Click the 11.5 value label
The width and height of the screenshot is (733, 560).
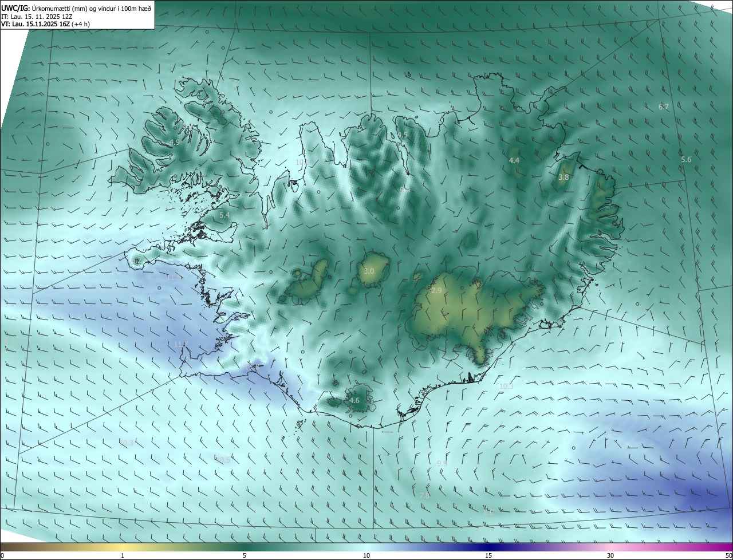coord(174,277)
